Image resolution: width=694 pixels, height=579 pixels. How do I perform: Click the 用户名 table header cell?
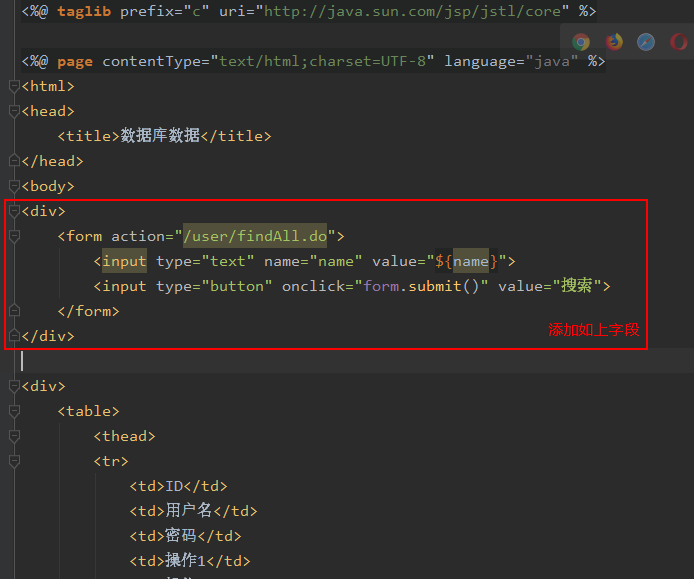(189, 511)
